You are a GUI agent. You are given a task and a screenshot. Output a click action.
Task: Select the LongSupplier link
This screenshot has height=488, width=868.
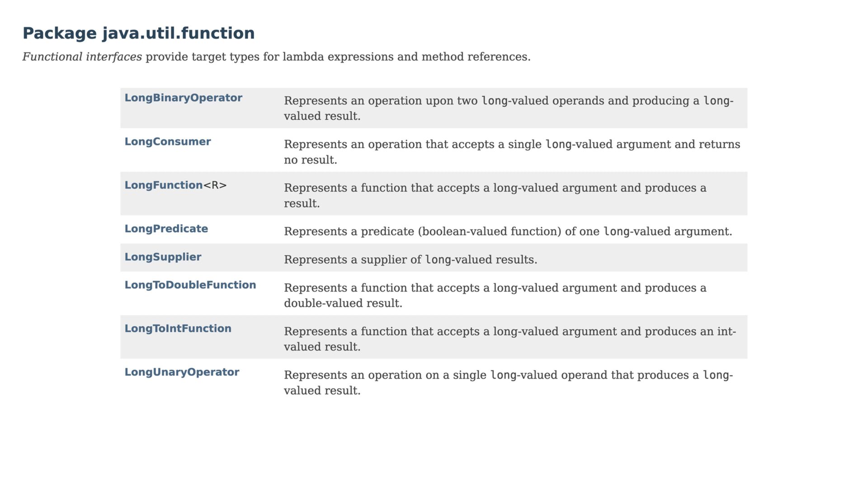point(163,257)
